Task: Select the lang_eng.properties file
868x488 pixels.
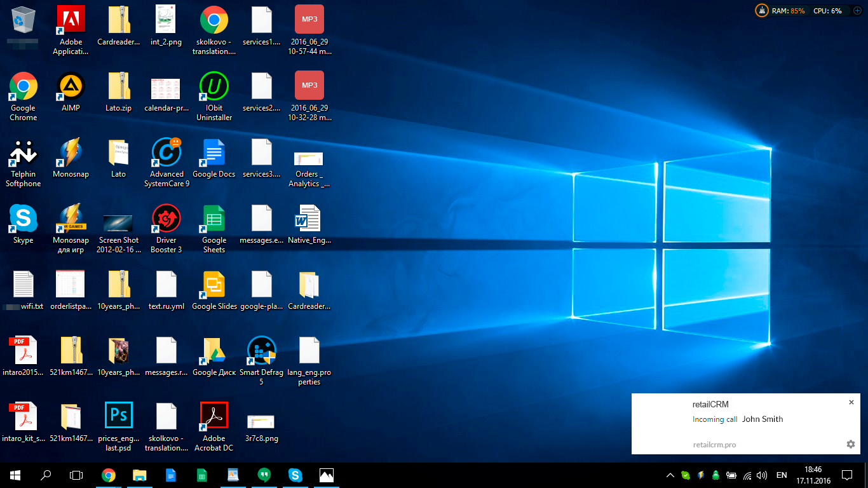Action: (x=309, y=361)
